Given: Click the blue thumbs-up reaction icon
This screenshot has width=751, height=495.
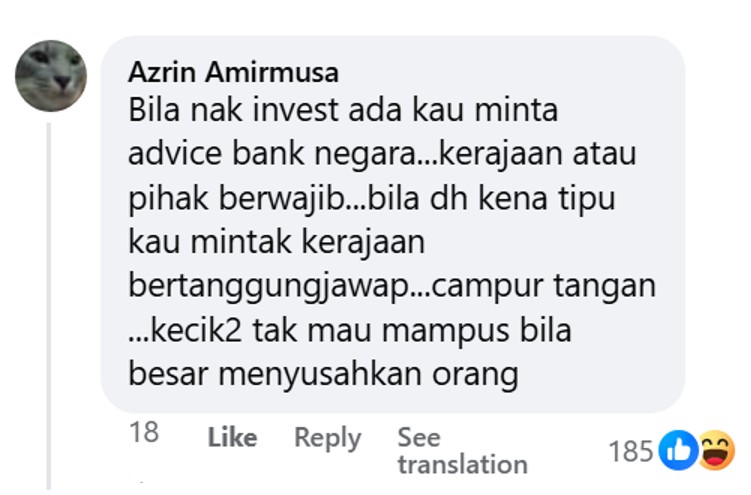Looking at the screenshot, I should pyautogui.click(x=678, y=450).
